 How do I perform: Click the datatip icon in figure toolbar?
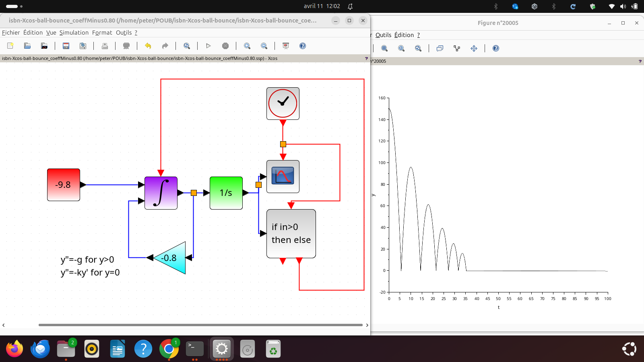coord(457,48)
